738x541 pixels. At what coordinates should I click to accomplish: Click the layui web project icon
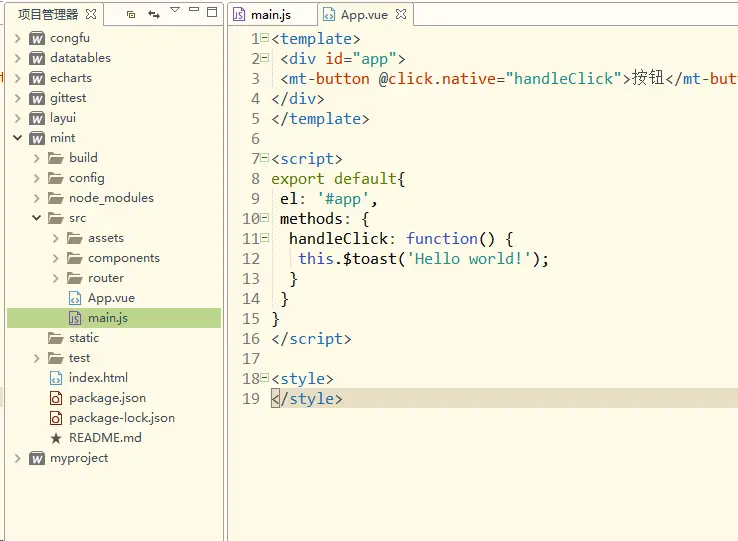click(x=37, y=118)
